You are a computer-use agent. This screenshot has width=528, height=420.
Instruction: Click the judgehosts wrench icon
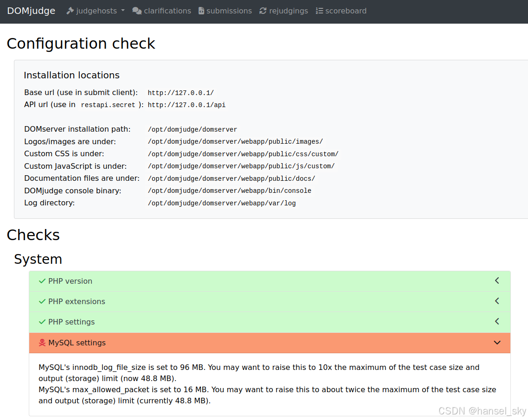tap(70, 11)
